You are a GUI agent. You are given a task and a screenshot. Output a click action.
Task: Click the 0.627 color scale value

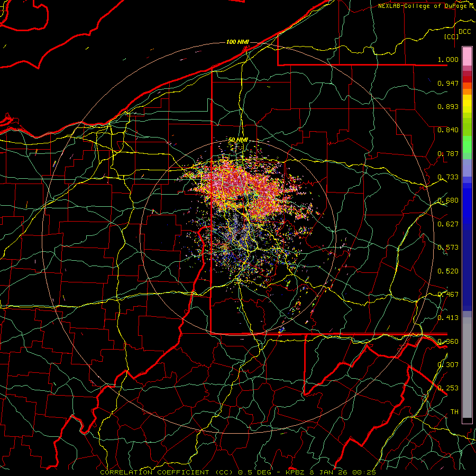448,224
